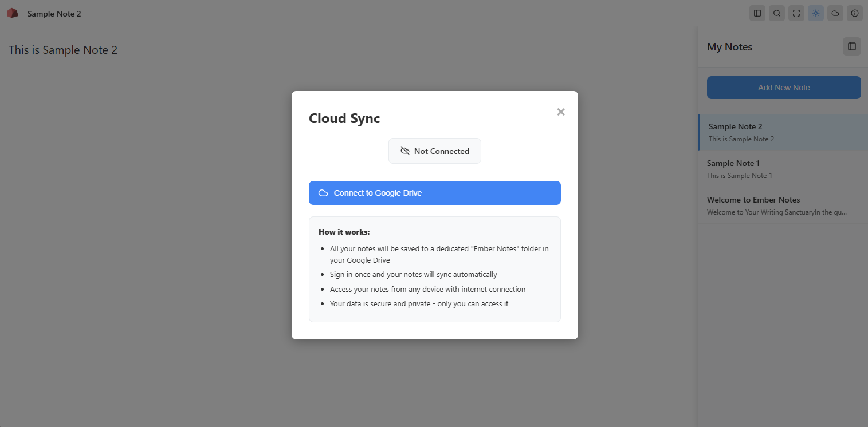This screenshot has height=427, width=868.
Task: Click the cloud icon inside the Google Drive button
Action: click(324, 193)
